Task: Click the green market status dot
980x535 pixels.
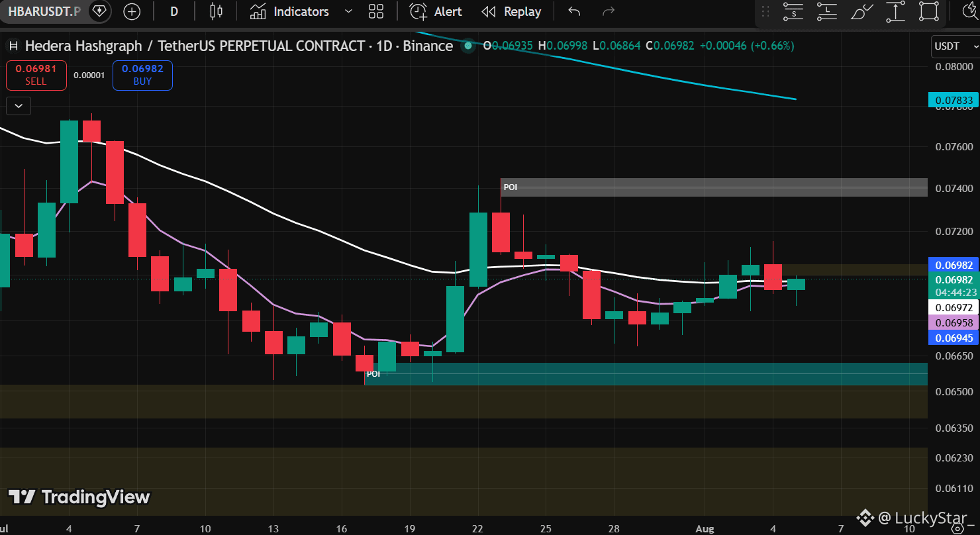Action: point(468,46)
